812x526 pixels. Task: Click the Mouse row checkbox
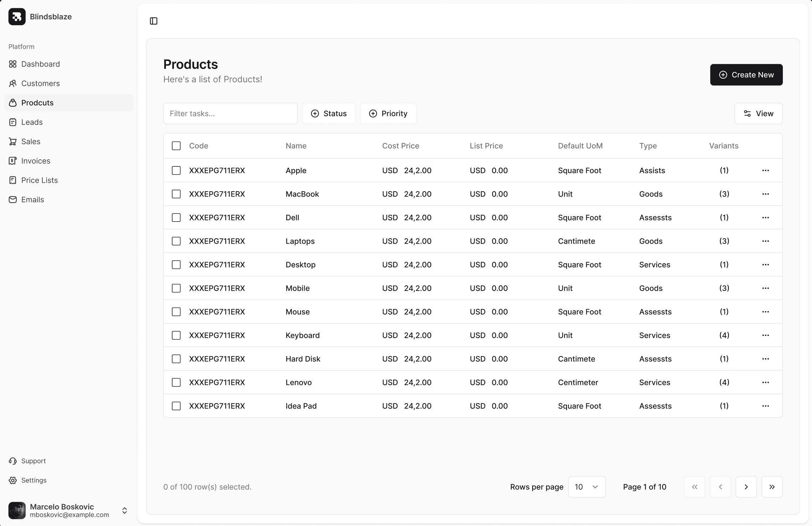coord(176,312)
